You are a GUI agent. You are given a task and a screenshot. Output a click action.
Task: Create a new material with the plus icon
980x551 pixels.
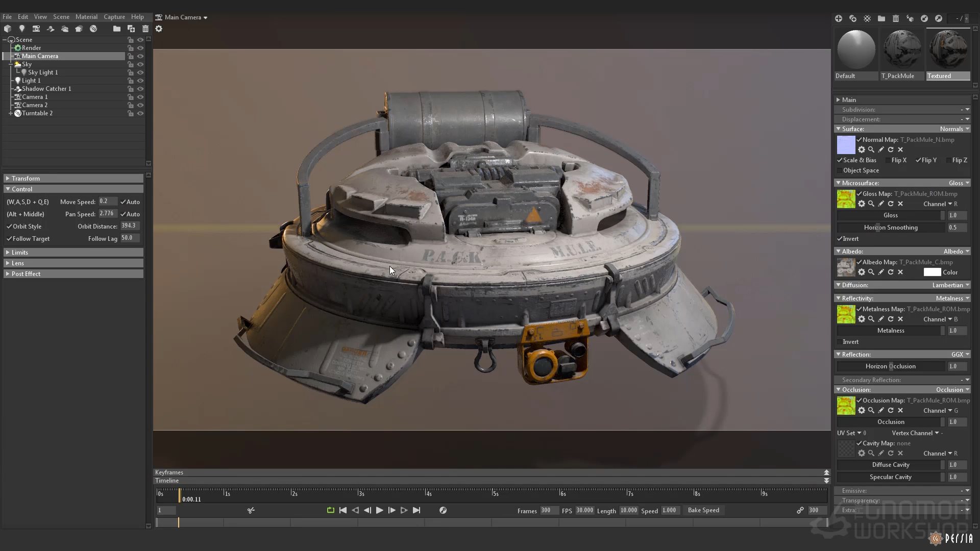[839, 18]
